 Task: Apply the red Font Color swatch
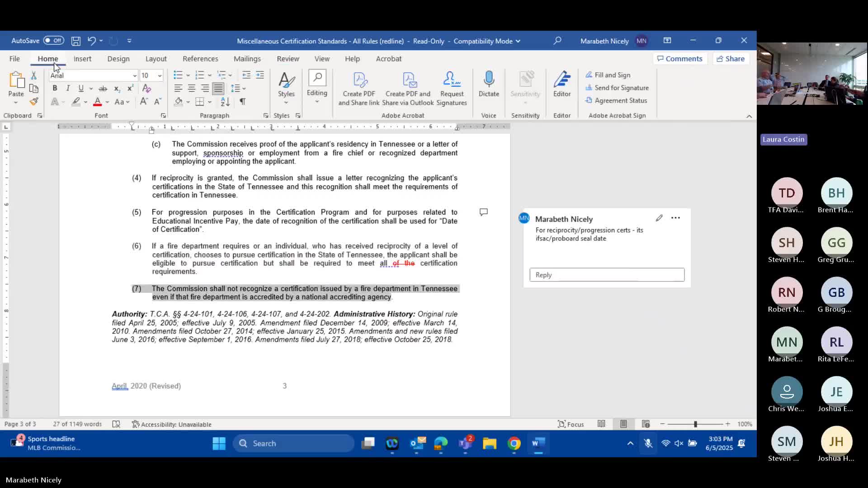pyautogui.click(x=97, y=102)
